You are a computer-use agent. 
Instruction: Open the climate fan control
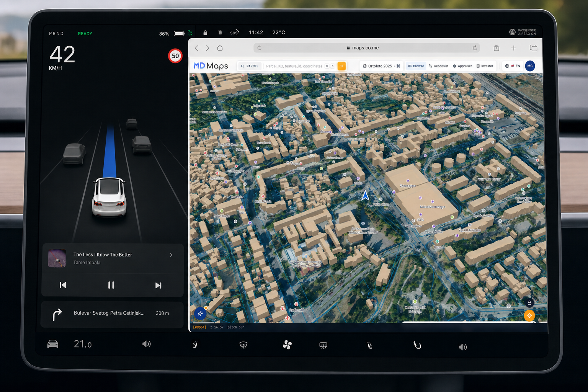point(287,345)
